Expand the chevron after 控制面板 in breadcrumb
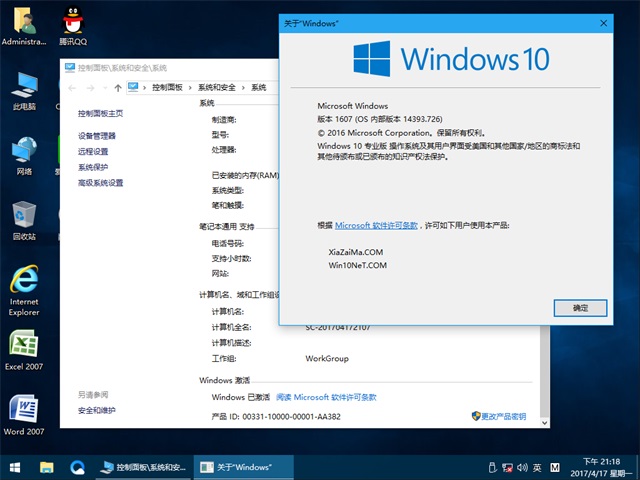Viewport: 640px width, 480px height. (x=191, y=88)
